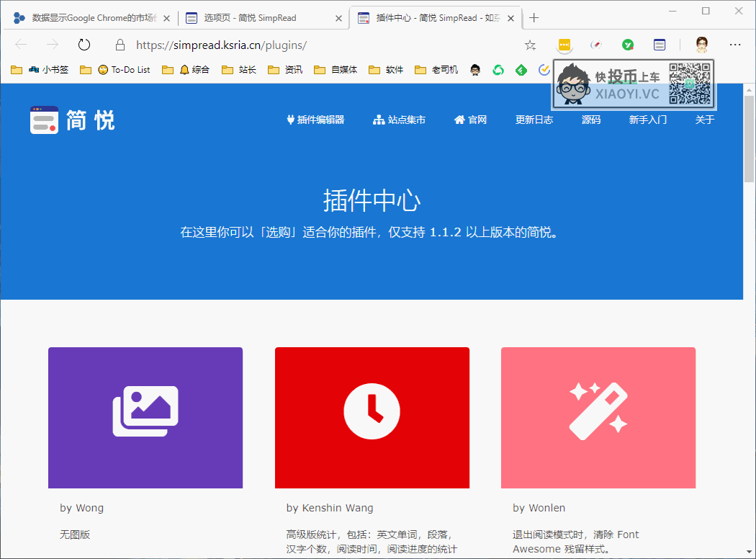The width and height of the screenshot is (756, 559).
Task: Reload the page with refresh icon
Action: [x=84, y=45]
